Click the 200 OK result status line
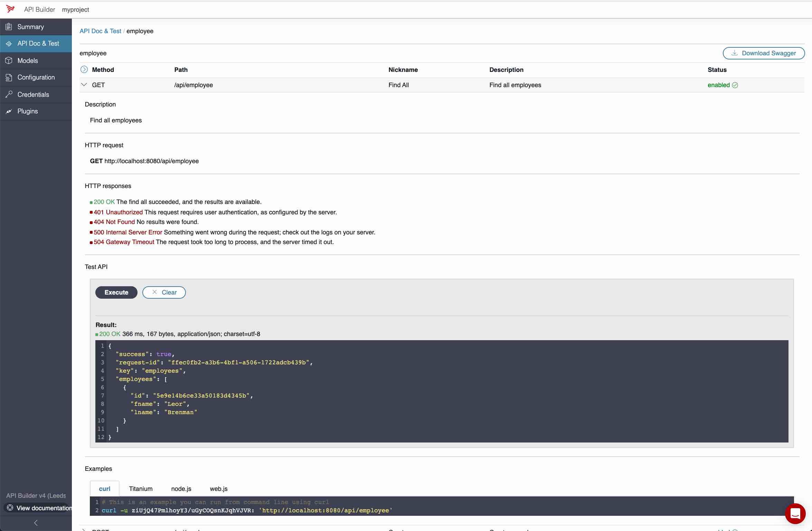812x531 pixels. point(178,334)
